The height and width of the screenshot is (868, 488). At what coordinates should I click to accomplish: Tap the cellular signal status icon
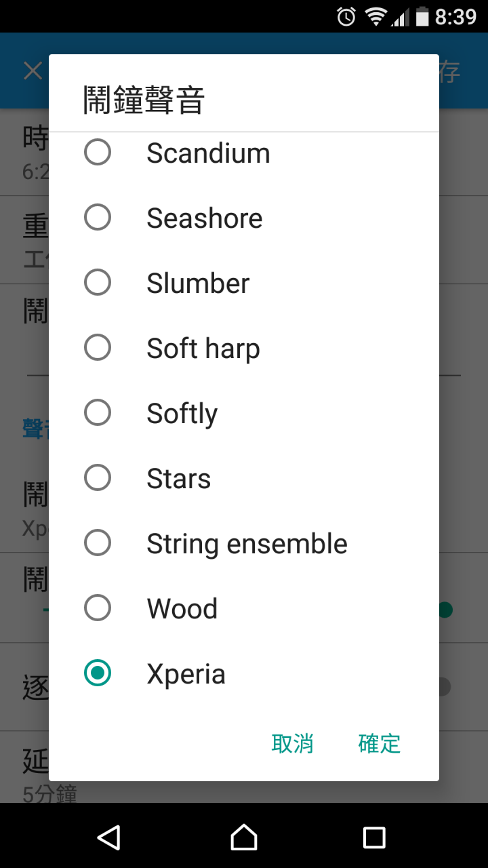point(400,17)
